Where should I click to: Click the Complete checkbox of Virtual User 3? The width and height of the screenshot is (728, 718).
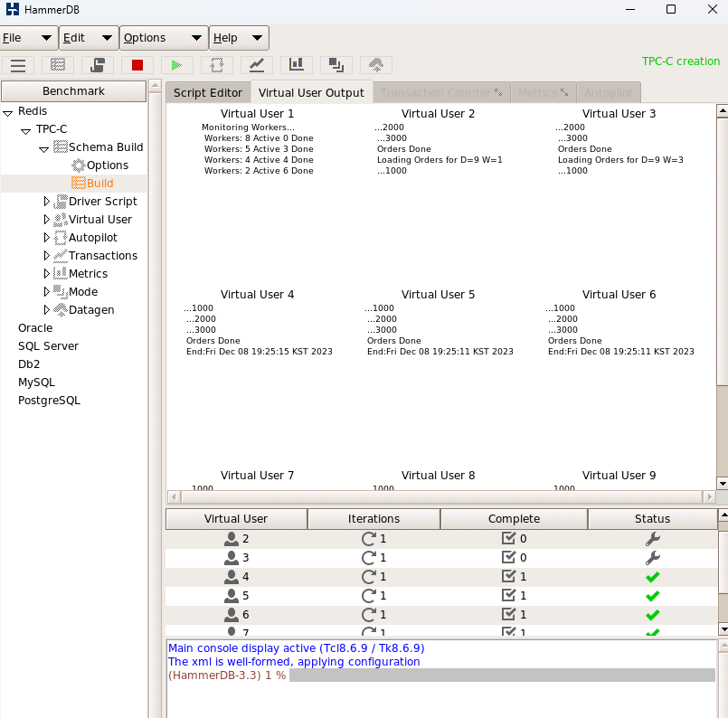tap(511, 557)
